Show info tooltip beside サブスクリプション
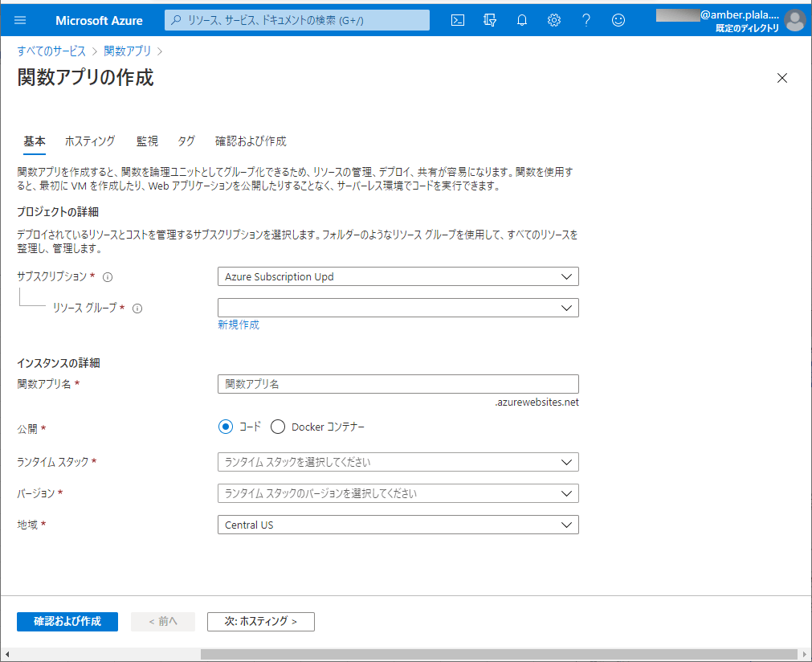This screenshot has height=662, width=812. click(108, 277)
